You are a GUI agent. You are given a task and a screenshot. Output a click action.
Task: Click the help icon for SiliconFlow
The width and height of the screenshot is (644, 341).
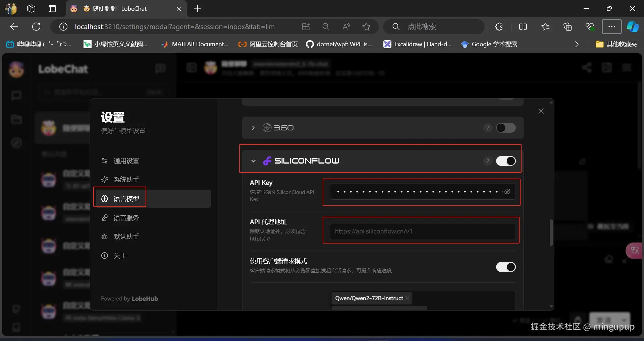coord(488,161)
